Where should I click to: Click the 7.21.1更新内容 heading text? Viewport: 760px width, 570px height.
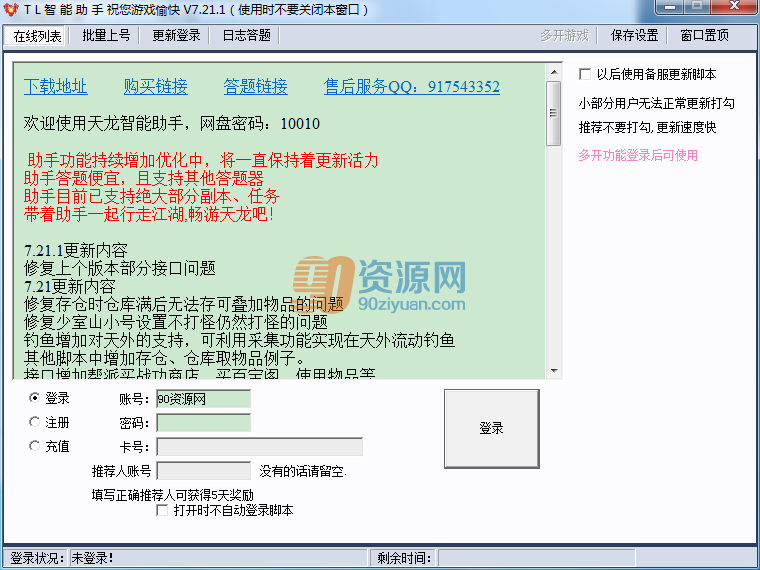(76, 251)
